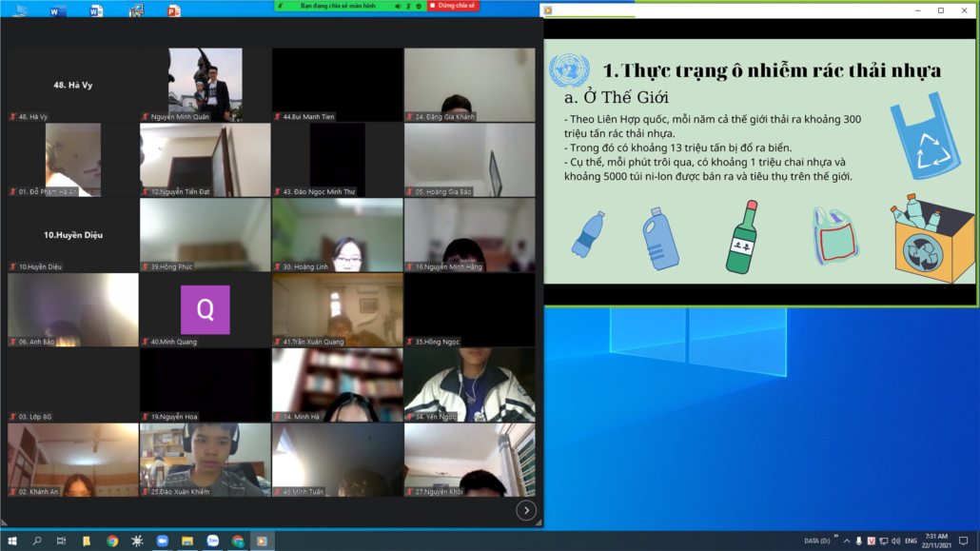Select video tile of 25.Đào Xuân Khiêm
The image size is (980, 551).
click(x=206, y=460)
